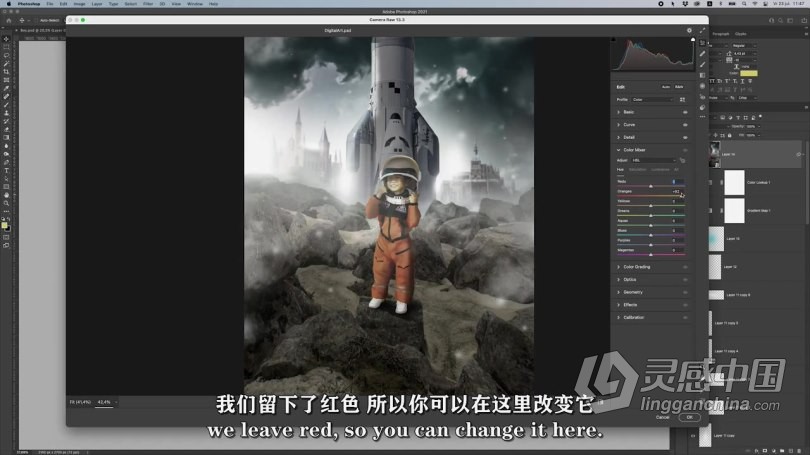Click the Blues hue slider handle
The width and height of the screenshot is (810, 455).
[651, 235]
